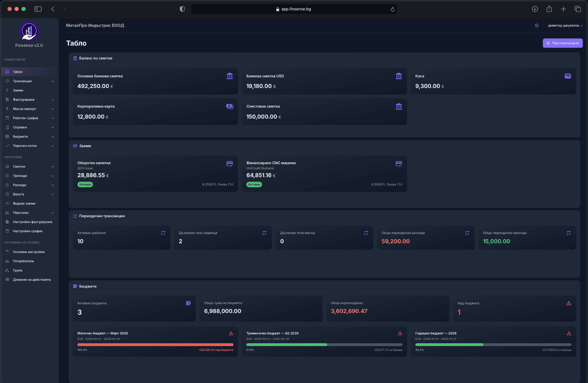Click the Персонализирай button
The height and width of the screenshot is (383, 588).
pos(563,43)
